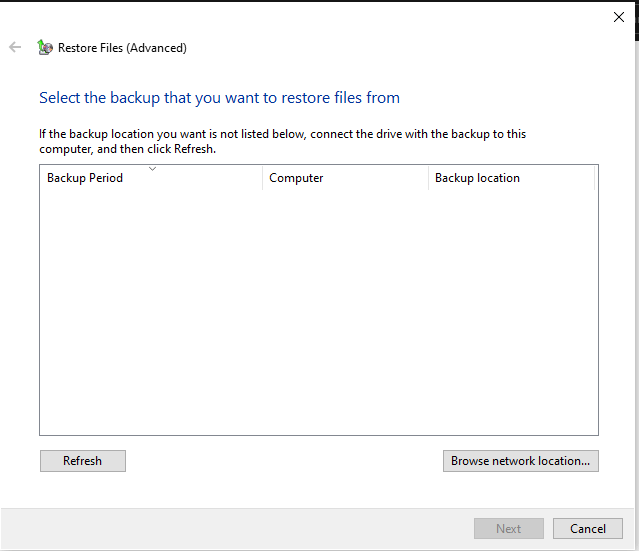Click the disabled Next button

[x=509, y=529]
